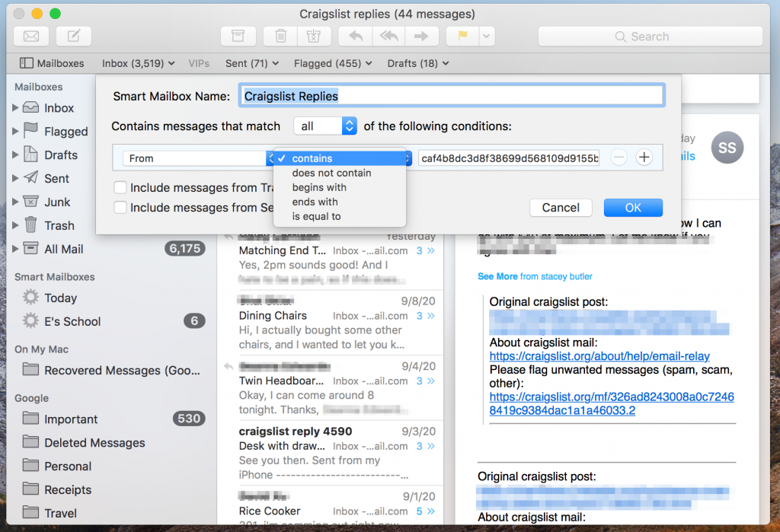Viewport: 780px width, 532px height.
Task: Open the Deleted Messages folder
Action: [94, 442]
